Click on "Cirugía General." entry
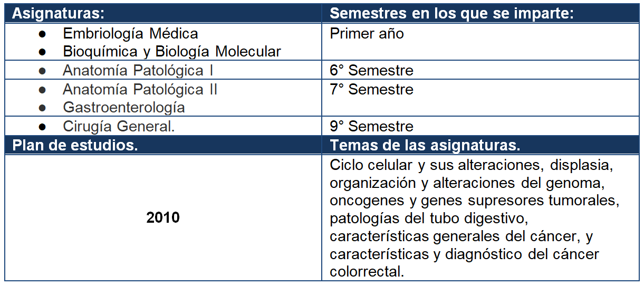 click(119, 127)
